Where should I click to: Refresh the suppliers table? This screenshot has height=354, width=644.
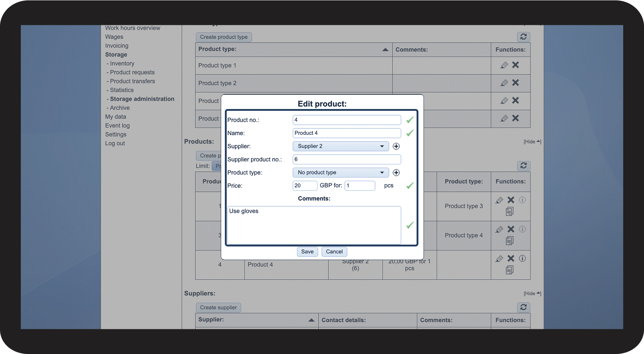tap(523, 307)
